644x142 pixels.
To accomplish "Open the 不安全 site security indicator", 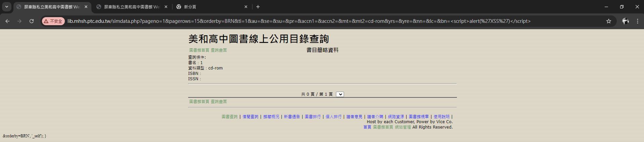I will pyautogui.click(x=53, y=21).
